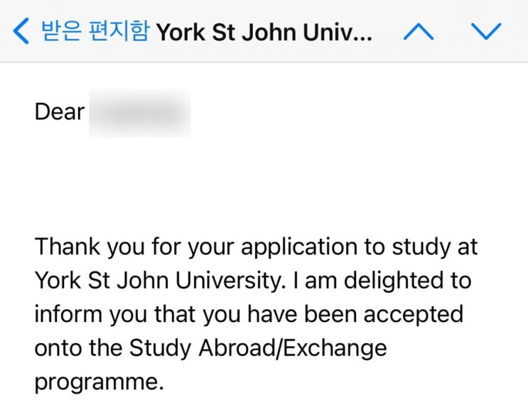Tap the York St John Univ... header title
Viewport: 528px width, 420px height.
pyautogui.click(x=264, y=33)
